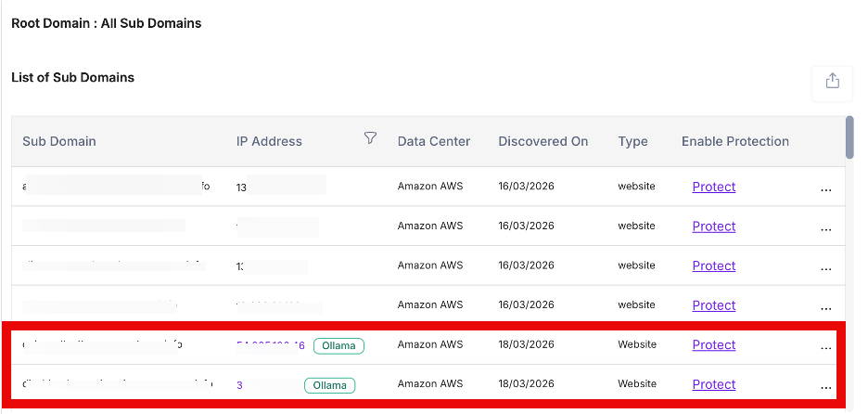
Task: Click the Ollama tag in the fifth row
Action: [x=338, y=345]
